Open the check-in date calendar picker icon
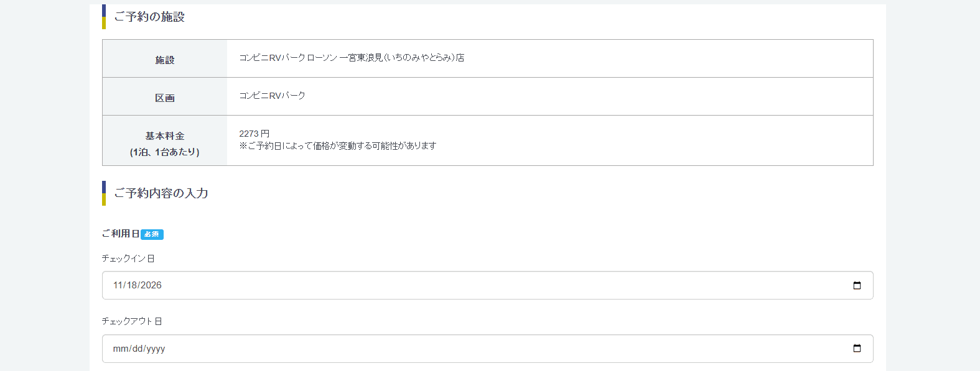The width and height of the screenshot is (980, 371). [x=857, y=285]
